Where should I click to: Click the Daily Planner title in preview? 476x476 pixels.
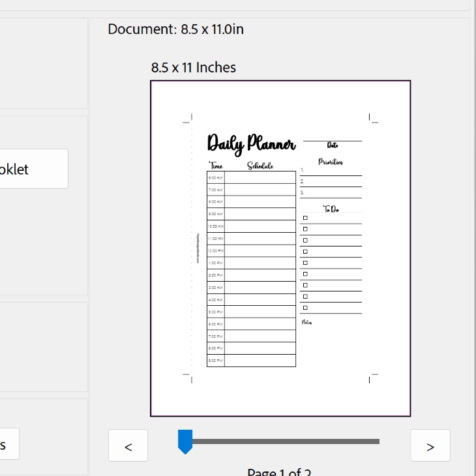[x=251, y=143]
